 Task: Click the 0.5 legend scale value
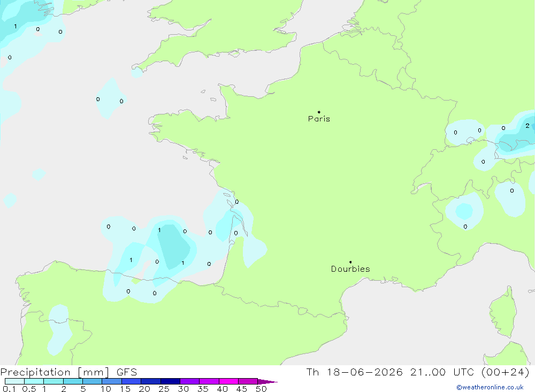29,389
